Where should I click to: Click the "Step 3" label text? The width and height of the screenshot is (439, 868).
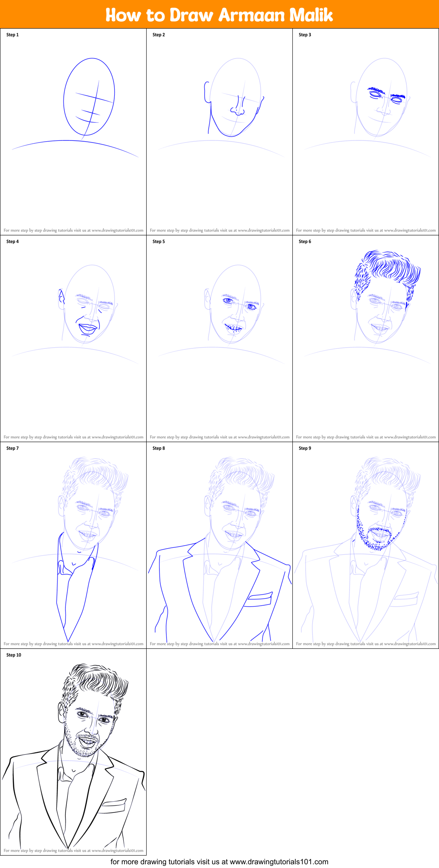tap(305, 35)
